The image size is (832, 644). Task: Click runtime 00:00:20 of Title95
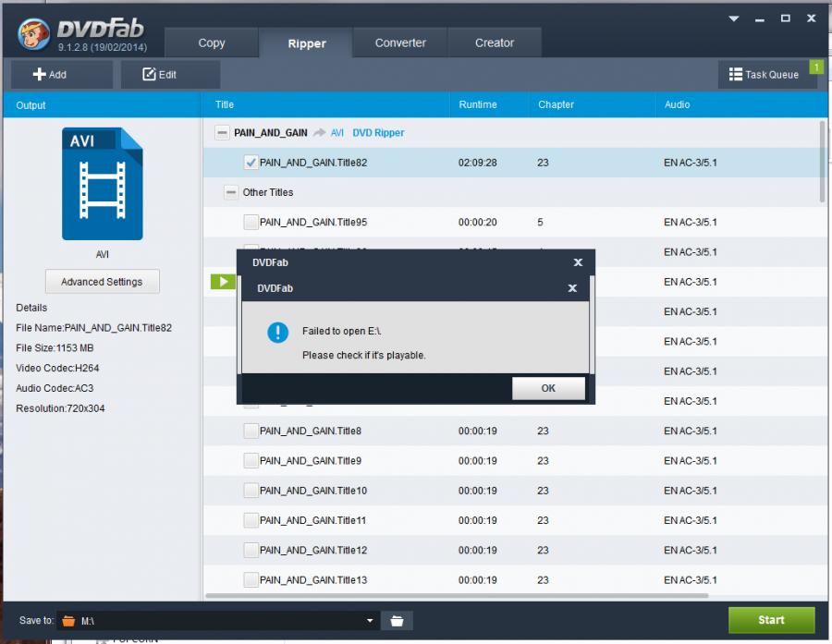478,222
